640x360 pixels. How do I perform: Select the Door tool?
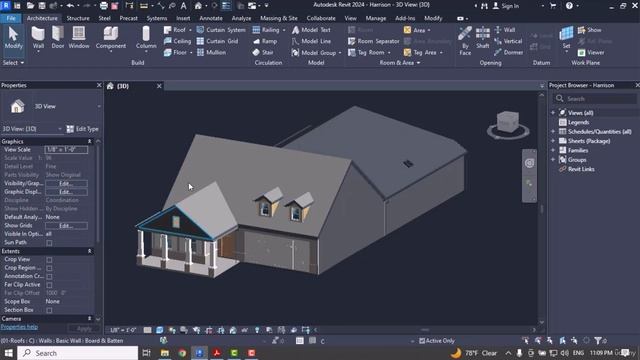click(x=58, y=38)
